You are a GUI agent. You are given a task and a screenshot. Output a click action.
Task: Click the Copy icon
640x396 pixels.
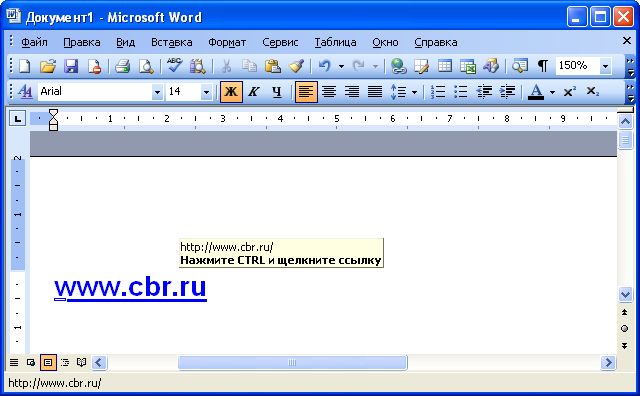pyautogui.click(x=249, y=66)
